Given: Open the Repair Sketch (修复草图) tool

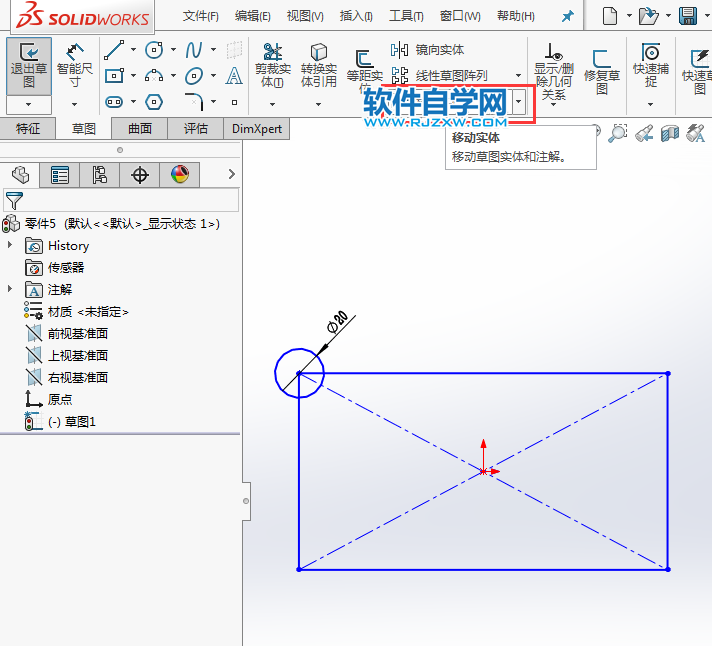Looking at the screenshot, I should [601, 70].
